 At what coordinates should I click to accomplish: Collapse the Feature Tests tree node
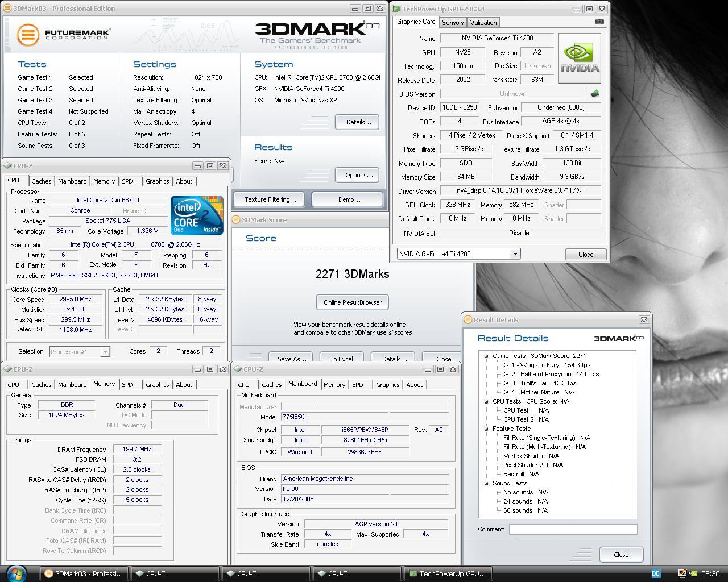486,429
